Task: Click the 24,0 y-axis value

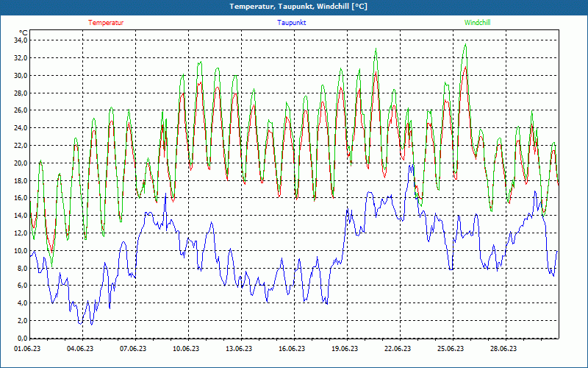Action: [21, 128]
